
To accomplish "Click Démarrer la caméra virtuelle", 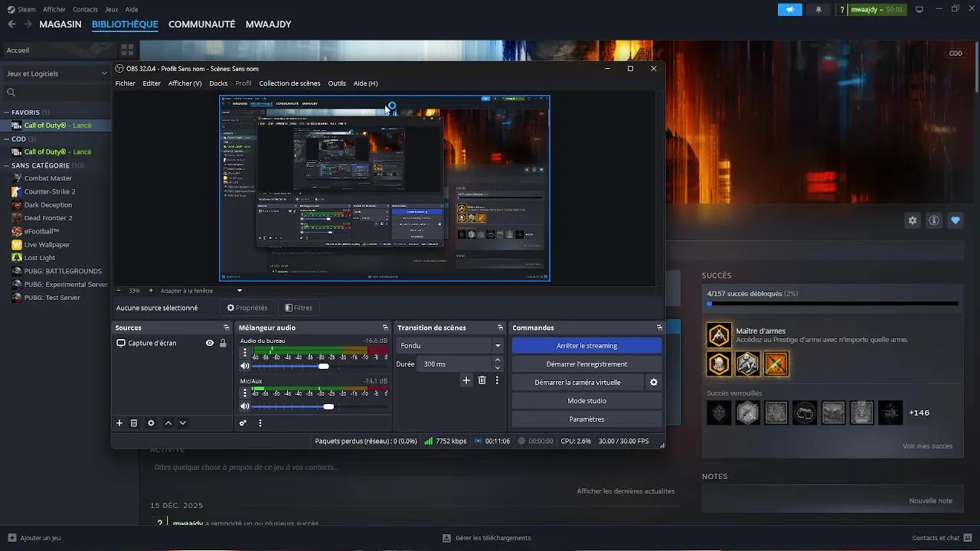I will click(x=578, y=383).
